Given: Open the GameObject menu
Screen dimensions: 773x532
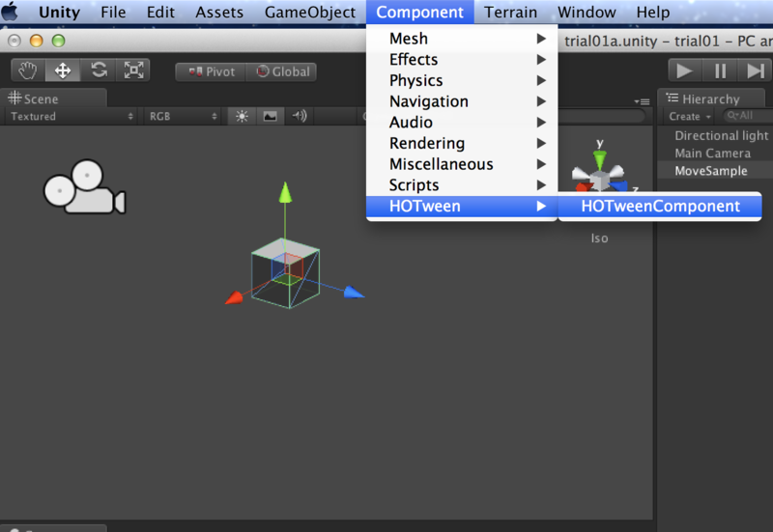Looking at the screenshot, I should tap(309, 12).
